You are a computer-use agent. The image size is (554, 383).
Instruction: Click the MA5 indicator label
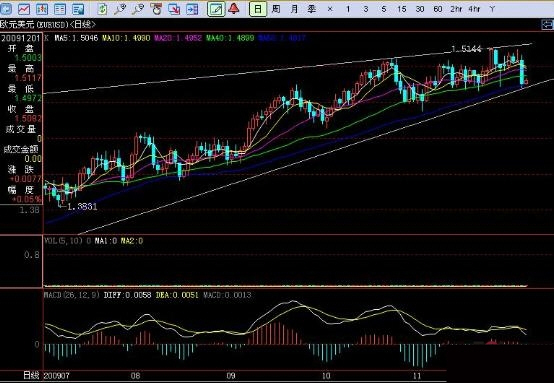click(76, 38)
